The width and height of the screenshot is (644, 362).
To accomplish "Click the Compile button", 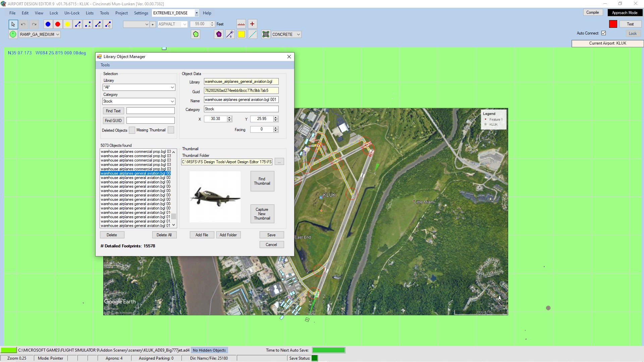I will pos(592,12).
